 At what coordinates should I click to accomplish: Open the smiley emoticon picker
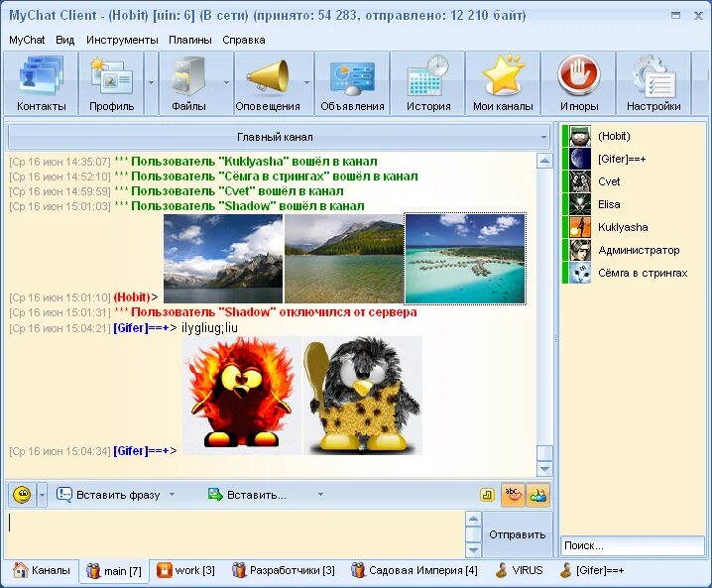(22, 495)
